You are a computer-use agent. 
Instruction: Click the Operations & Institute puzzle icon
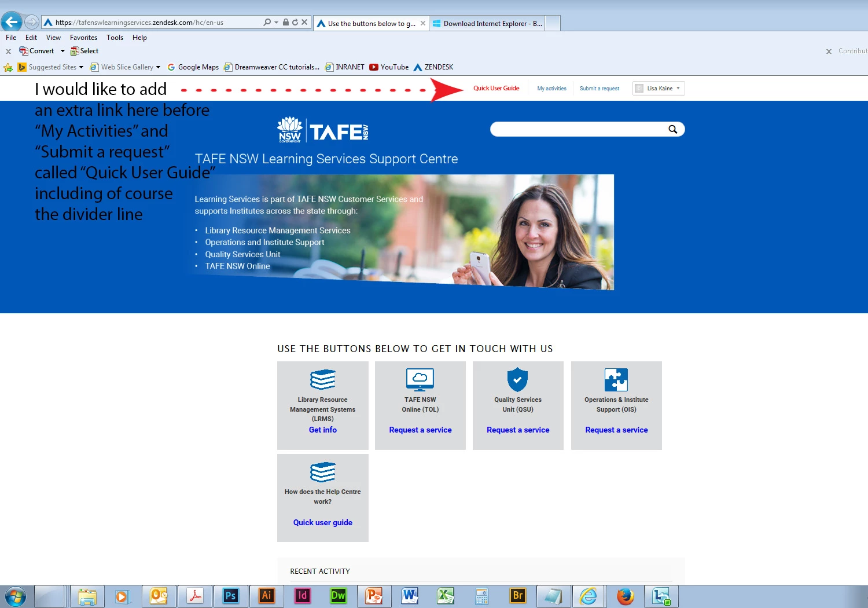(x=616, y=380)
